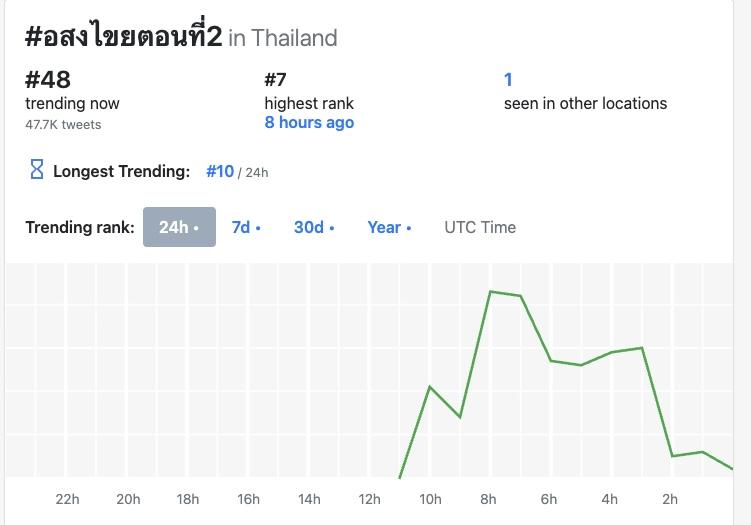Click the line's smaller peak above 10h

[x=430, y=386]
